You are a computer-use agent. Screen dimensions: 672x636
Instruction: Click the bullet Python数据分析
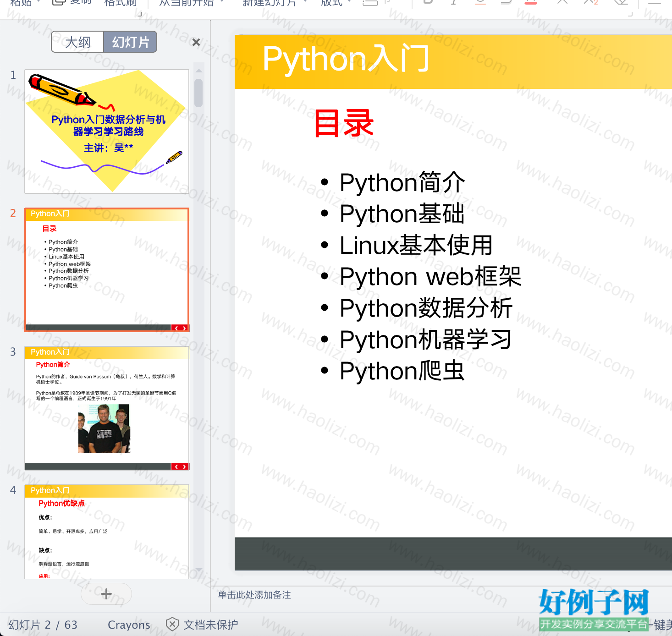[x=426, y=308]
